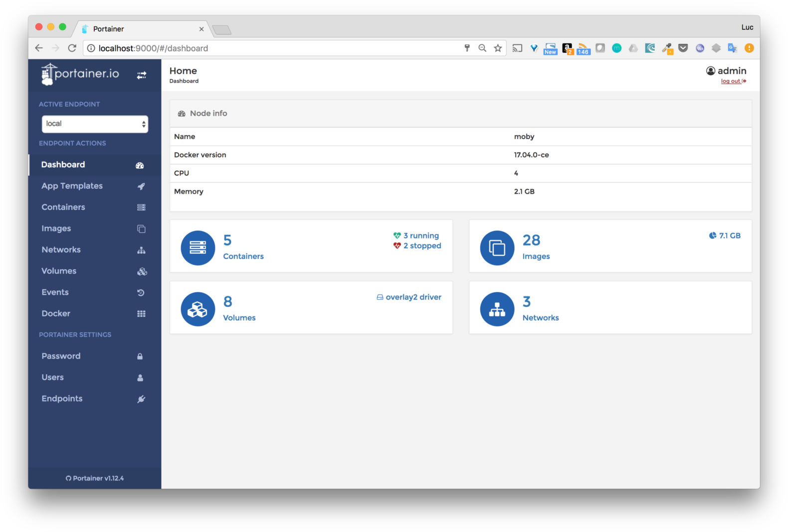Click the log out link
This screenshot has height=532, width=788.
tap(732, 81)
